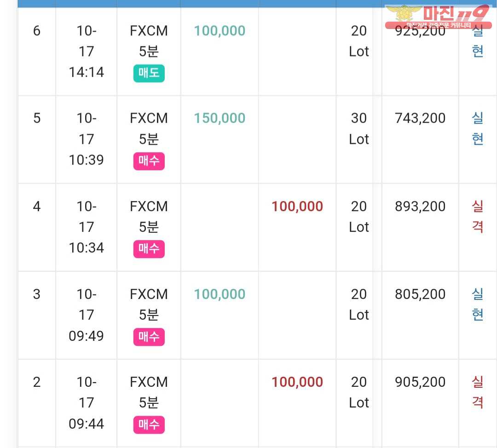Click the 매수 badge at 09:49
Viewport: 497px width, 448px height.
click(149, 337)
